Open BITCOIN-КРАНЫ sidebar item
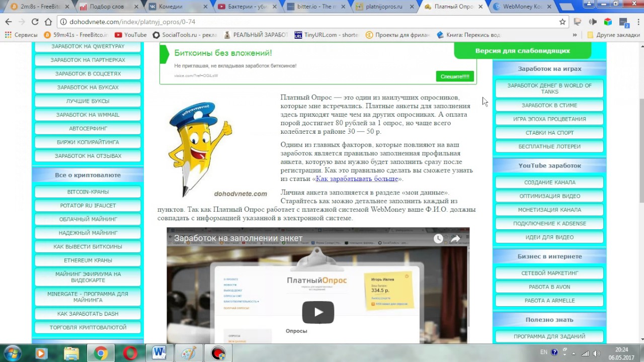This screenshot has height=362, width=644. tap(88, 192)
